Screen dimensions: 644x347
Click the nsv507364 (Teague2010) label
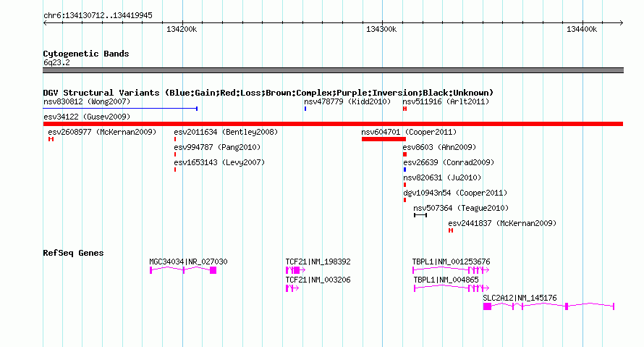point(461,208)
